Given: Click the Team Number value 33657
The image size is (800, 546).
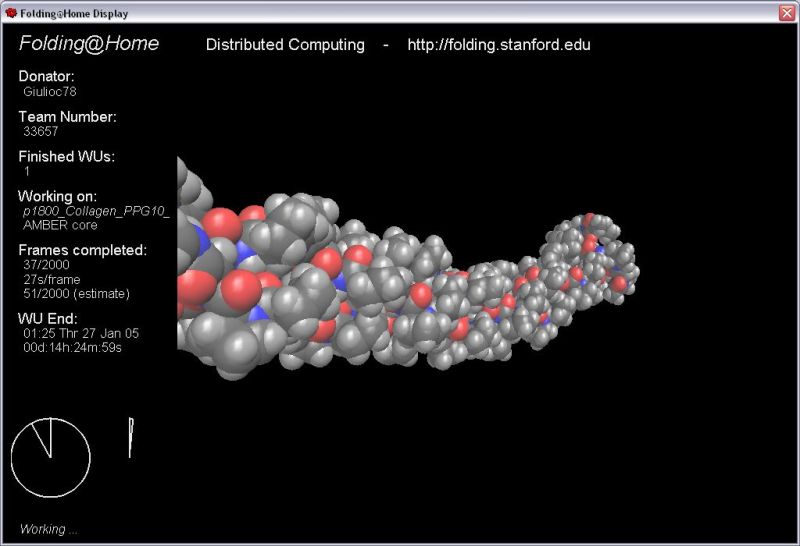Looking at the screenshot, I should click(41, 131).
